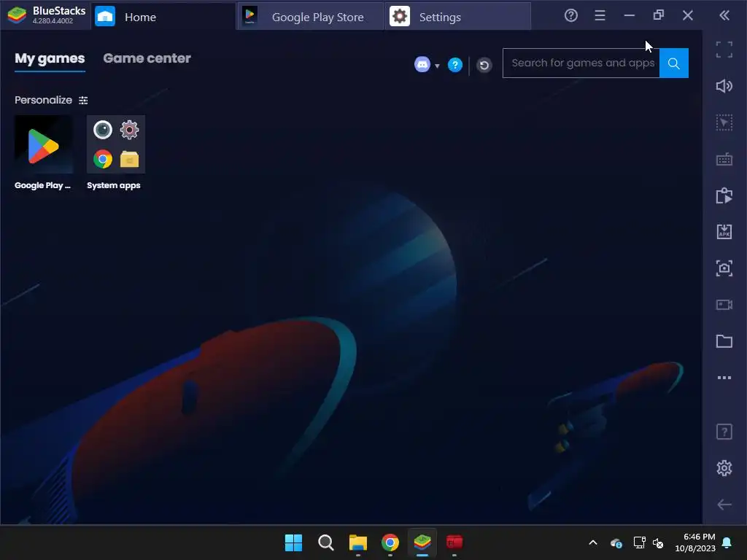Open File Explorer from the taskbar

click(357, 542)
